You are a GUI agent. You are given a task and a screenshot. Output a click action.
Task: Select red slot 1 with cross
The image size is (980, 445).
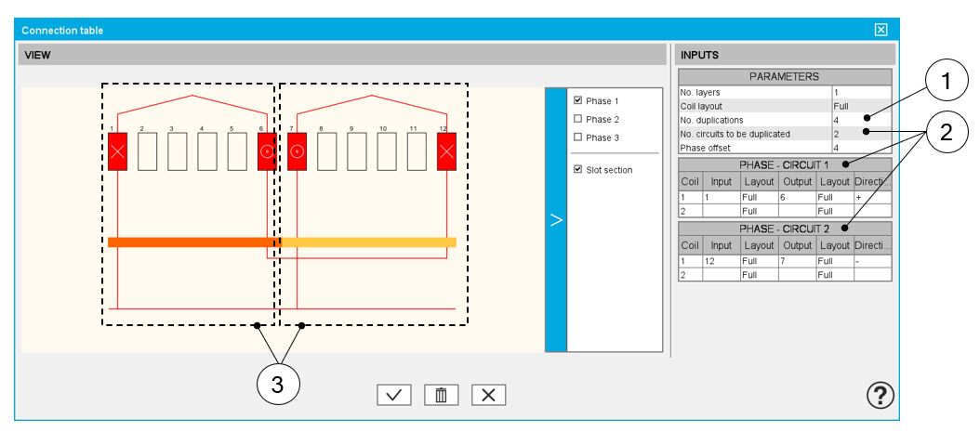coord(117,151)
